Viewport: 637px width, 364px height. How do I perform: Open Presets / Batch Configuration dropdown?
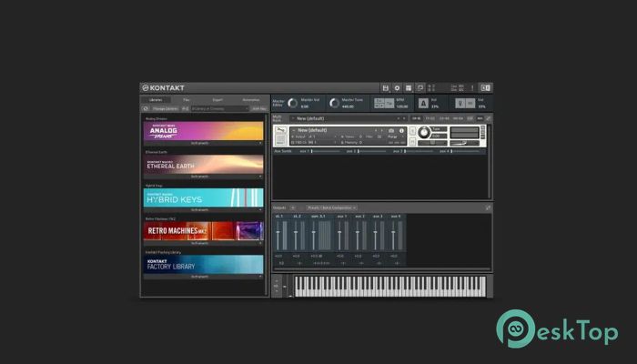pos(332,207)
